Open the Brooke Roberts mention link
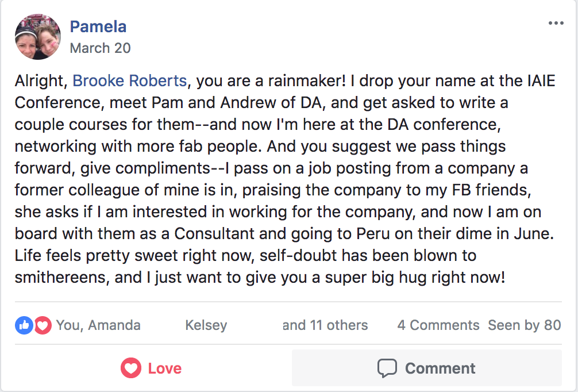Viewport: 578px width, 392px height. pos(129,81)
